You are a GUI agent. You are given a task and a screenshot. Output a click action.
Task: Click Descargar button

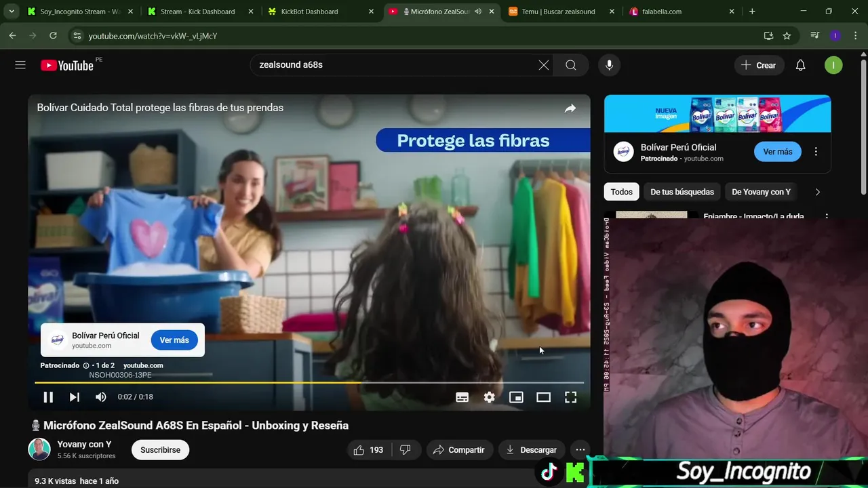pos(531,450)
